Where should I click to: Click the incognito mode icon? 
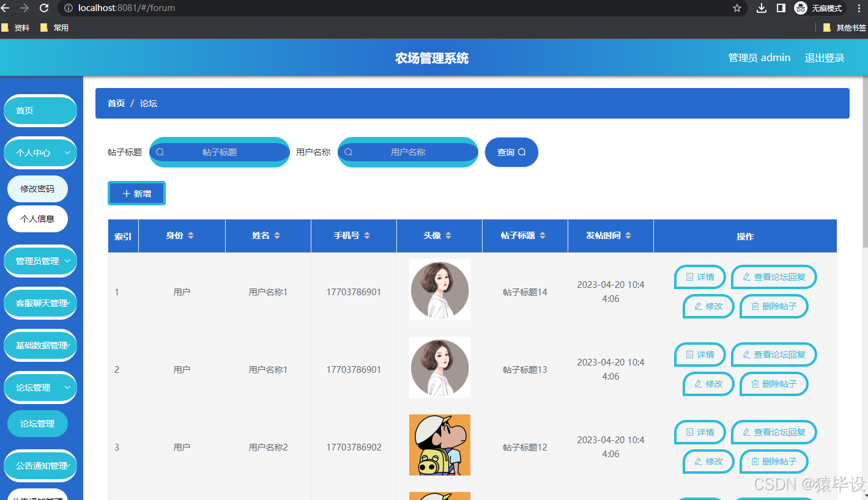tap(800, 8)
